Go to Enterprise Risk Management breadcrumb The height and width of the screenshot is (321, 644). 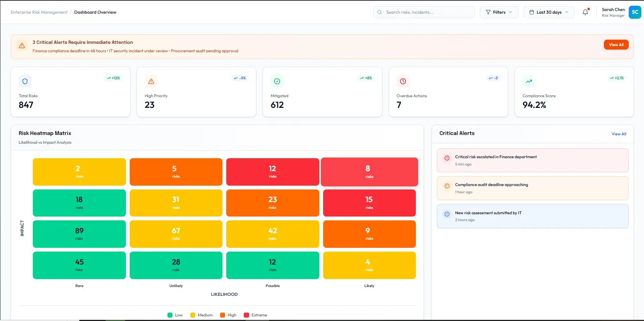(x=39, y=12)
